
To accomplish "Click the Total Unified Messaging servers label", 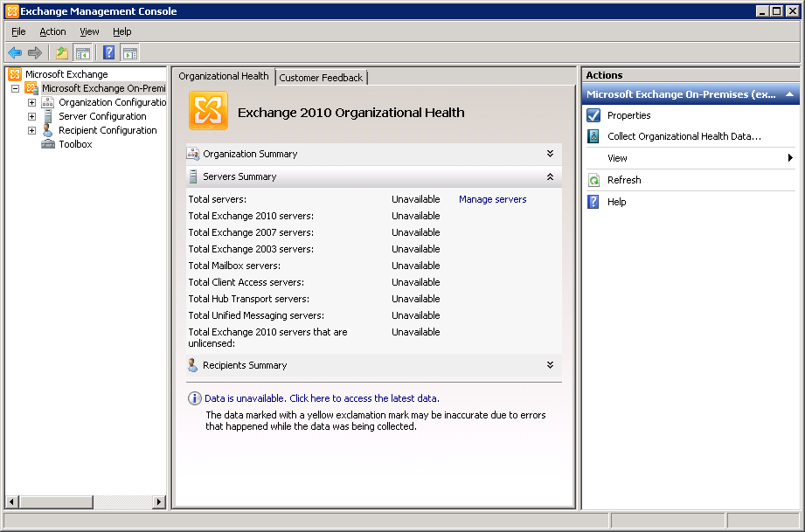I will pyautogui.click(x=256, y=315).
